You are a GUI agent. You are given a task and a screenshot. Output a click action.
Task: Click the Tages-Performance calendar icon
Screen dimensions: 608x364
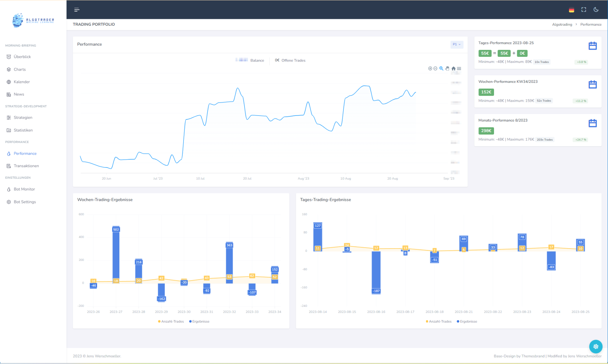592,46
